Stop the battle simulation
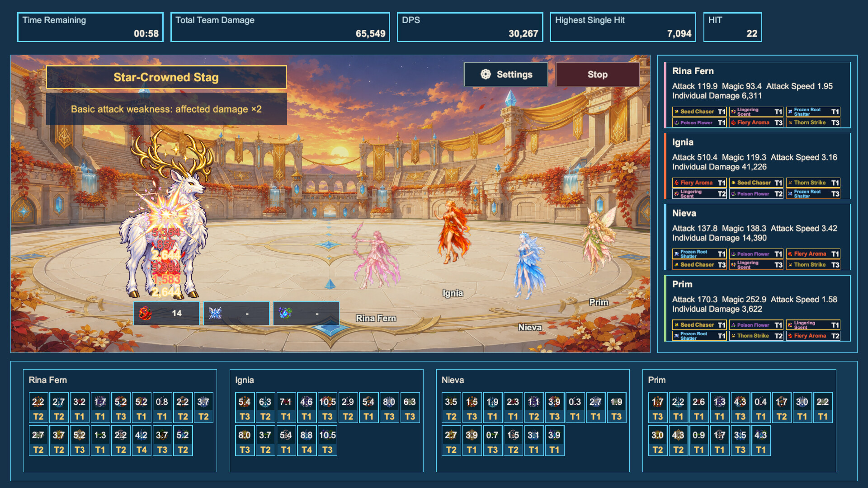The image size is (868, 488). [597, 75]
